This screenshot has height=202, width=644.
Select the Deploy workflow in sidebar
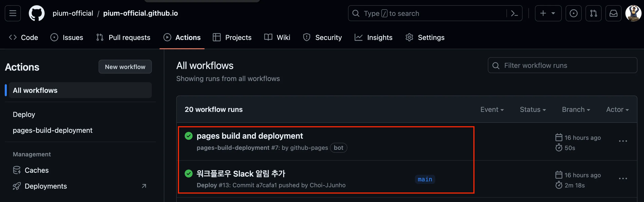[x=24, y=114]
